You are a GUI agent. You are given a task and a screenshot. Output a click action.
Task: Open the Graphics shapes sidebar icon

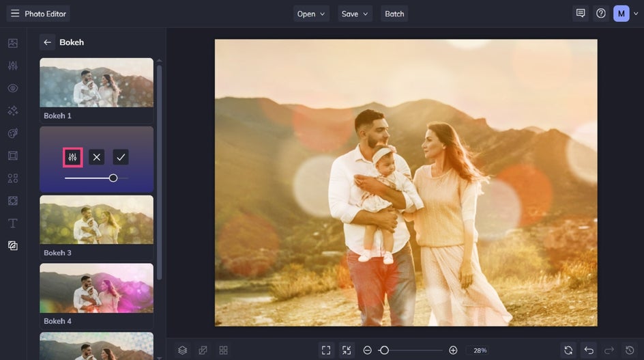coord(13,178)
